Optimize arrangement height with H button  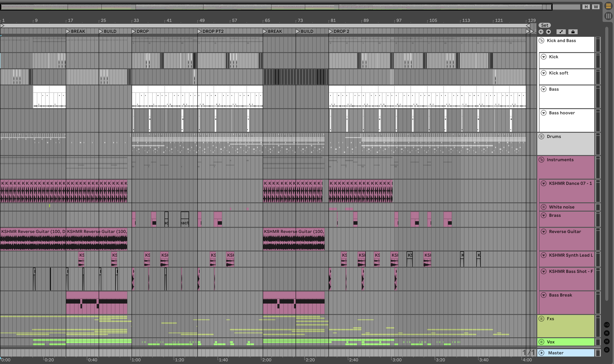586,7
